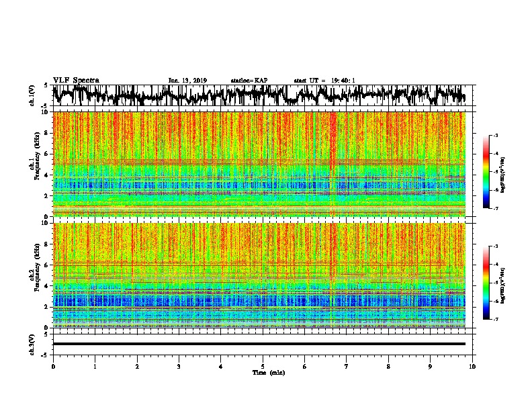Screen dimensions: 532x411
Task: Click the date label 'Jan. 13, 2019'
Action: pyautogui.click(x=187, y=81)
